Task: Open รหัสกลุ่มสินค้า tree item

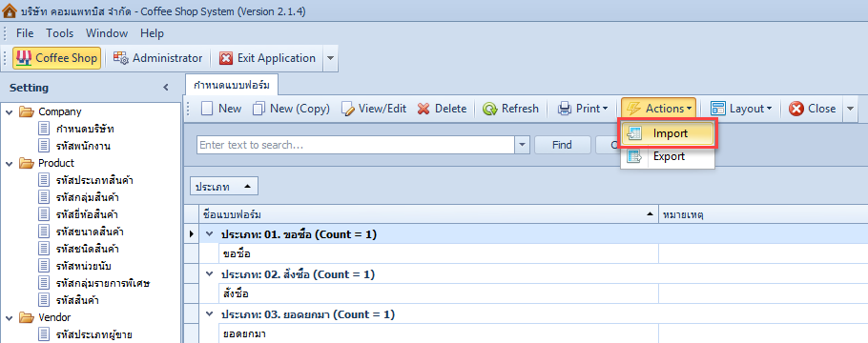Action: pos(88,197)
